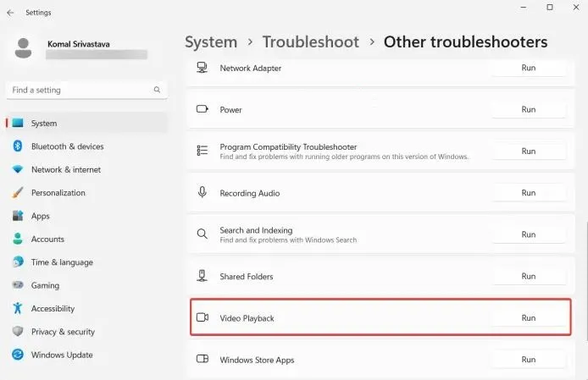Open Gaming settings in sidebar
This screenshot has height=380, width=588.
[x=45, y=286]
